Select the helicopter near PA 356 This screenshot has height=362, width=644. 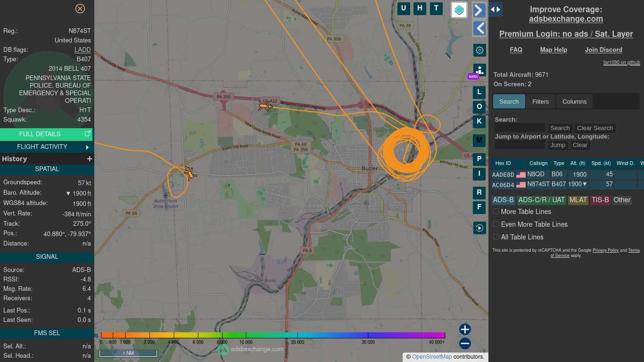[x=265, y=106]
